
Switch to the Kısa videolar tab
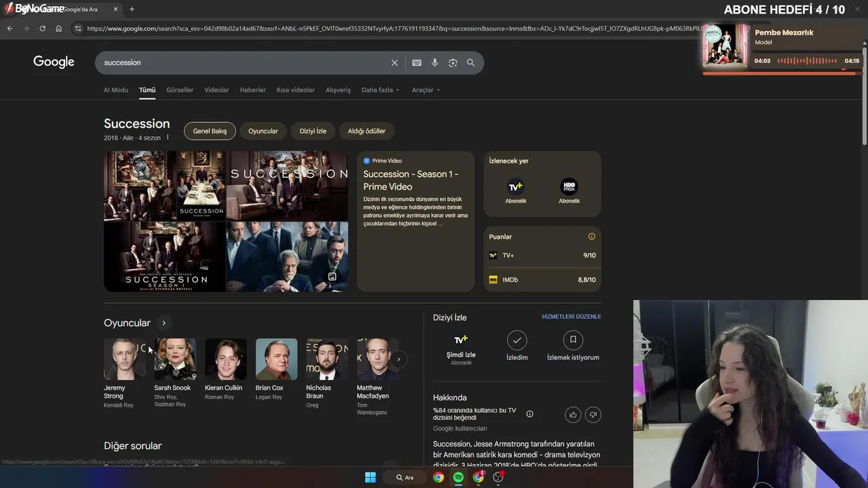(x=296, y=89)
